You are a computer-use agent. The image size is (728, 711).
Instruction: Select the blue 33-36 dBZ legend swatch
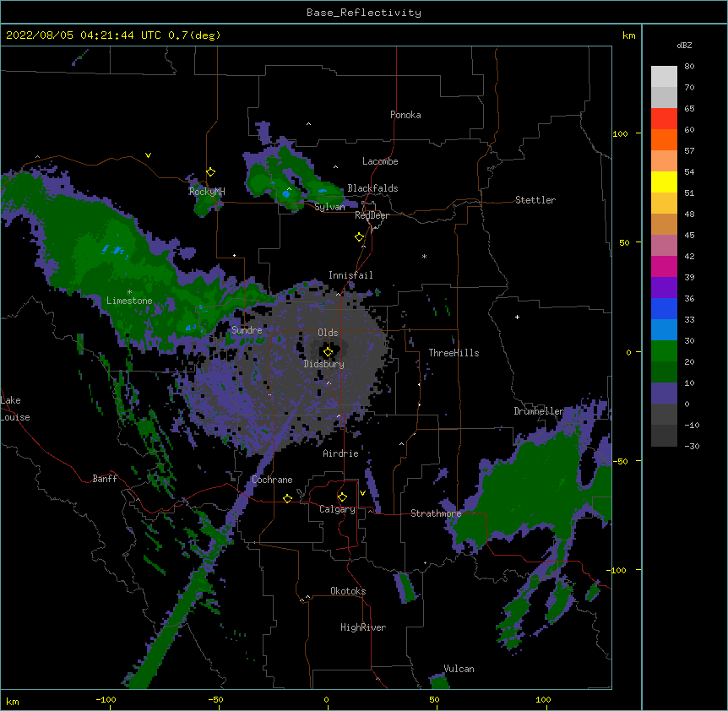coord(664,309)
